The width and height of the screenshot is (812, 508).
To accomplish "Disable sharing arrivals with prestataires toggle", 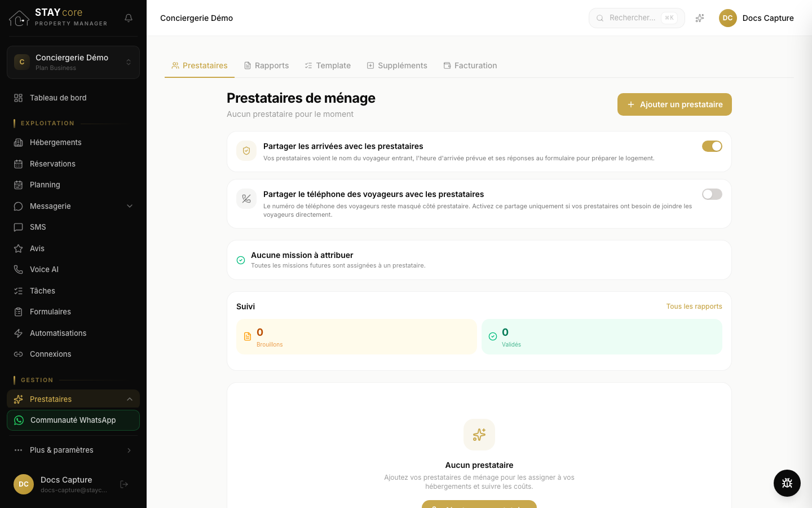I will (x=712, y=146).
